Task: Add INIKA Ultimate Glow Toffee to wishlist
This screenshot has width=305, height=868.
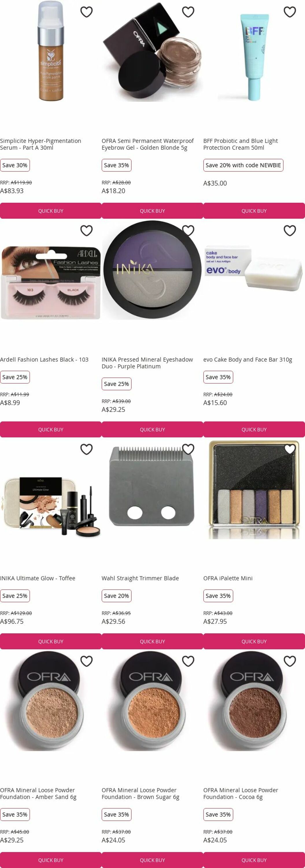Action: (86, 449)
